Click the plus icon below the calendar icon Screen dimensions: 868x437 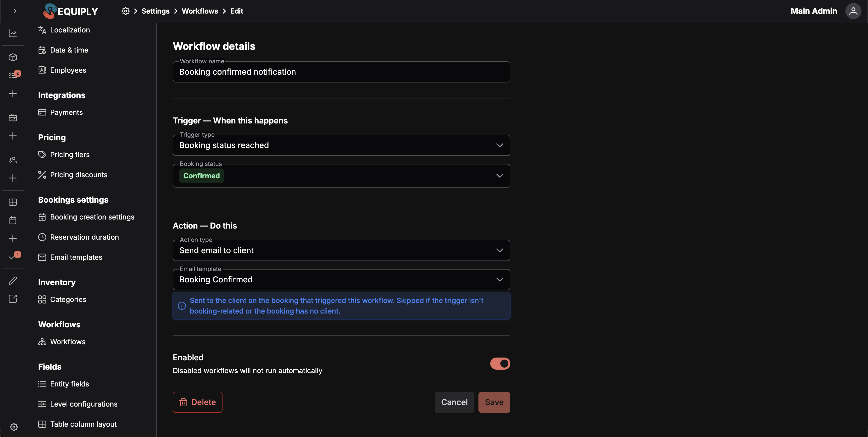[x=13, y=238]
